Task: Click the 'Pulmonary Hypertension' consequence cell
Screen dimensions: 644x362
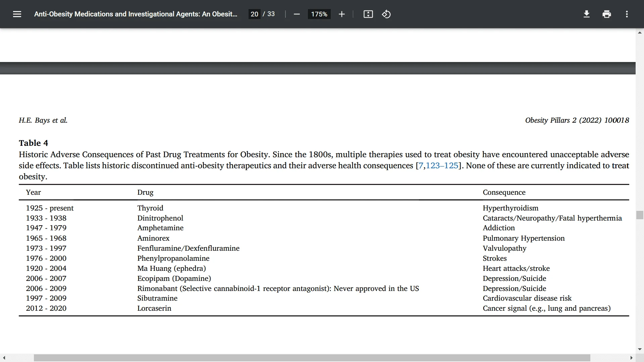Action: tap(524, 238)
